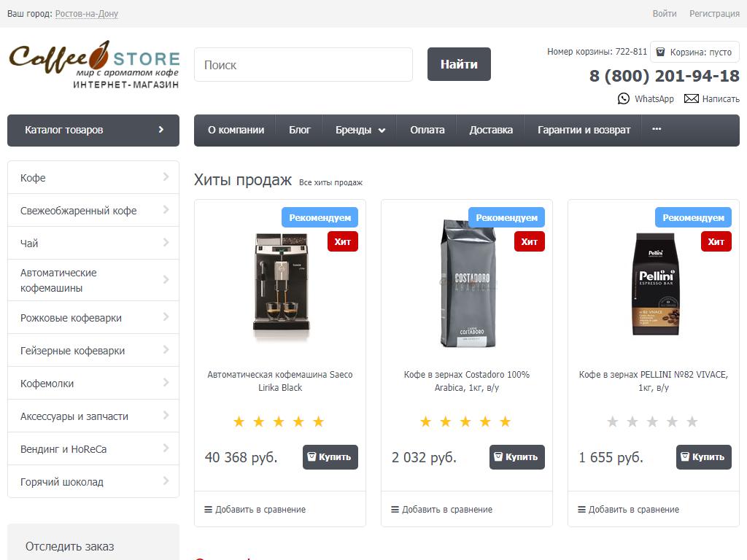Buy the Costadoro 100% Arabica coffee
The image size is (747, 560).
pos(516,457)
